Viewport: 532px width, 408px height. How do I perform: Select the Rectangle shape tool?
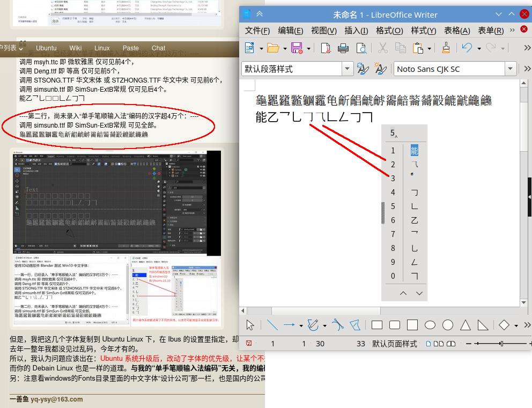point(377,325)
